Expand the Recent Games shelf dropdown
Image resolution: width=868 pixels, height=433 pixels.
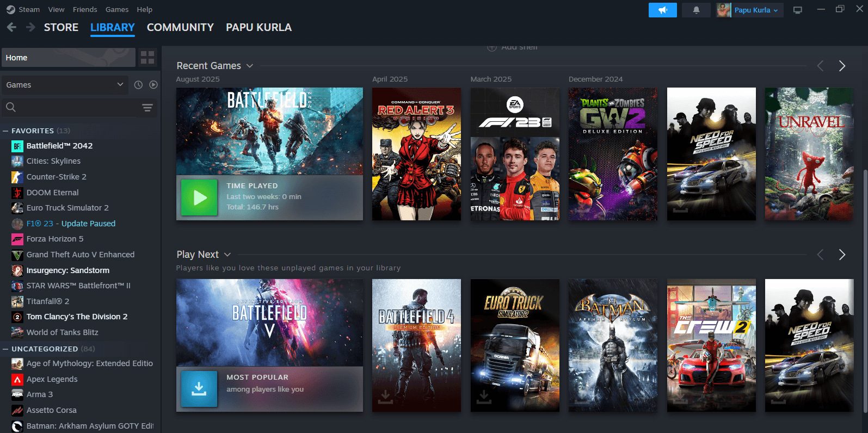250,66
